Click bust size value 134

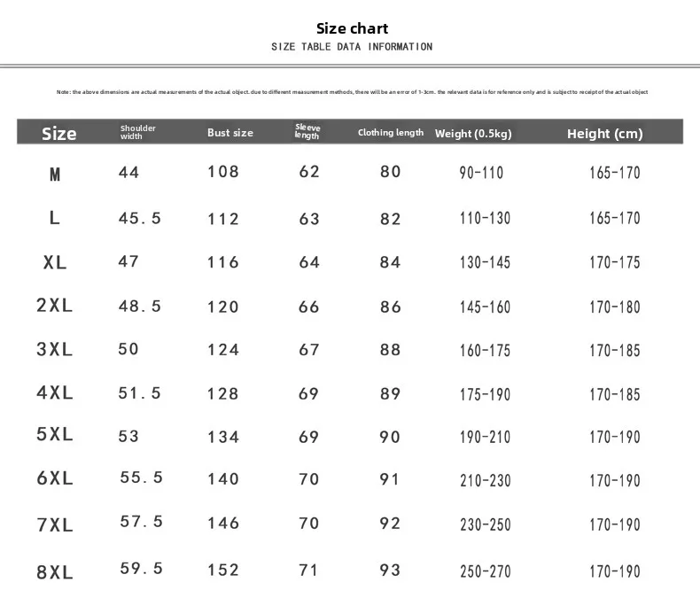click(x=223, y=437)
